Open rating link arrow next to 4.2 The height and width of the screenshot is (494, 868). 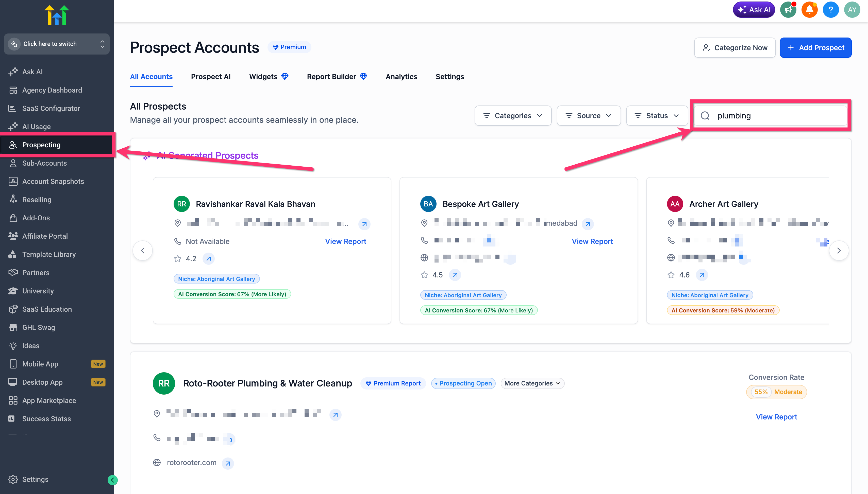pos(208,258)
